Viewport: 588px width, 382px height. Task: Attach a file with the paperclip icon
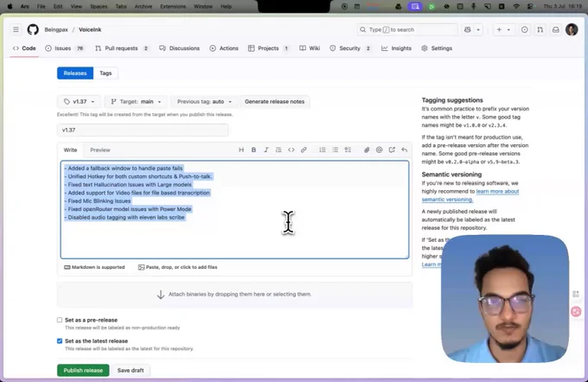[x=367, y=150]
